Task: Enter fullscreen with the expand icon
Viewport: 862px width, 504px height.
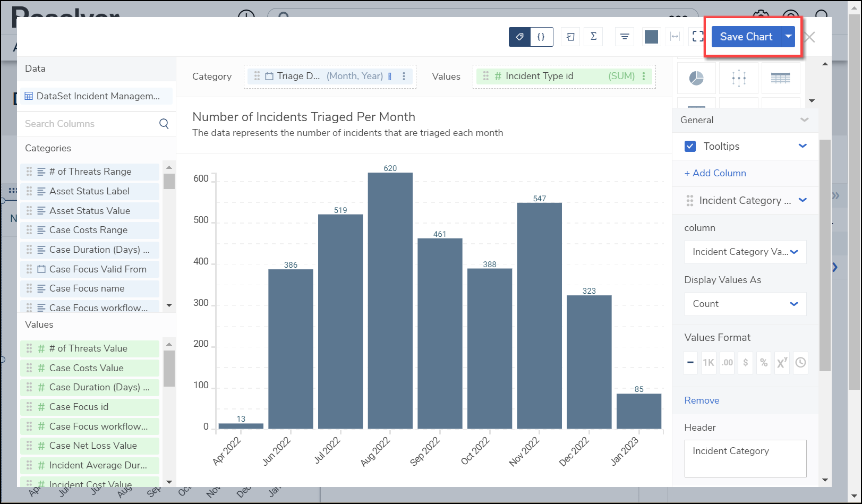Action: 698,37
